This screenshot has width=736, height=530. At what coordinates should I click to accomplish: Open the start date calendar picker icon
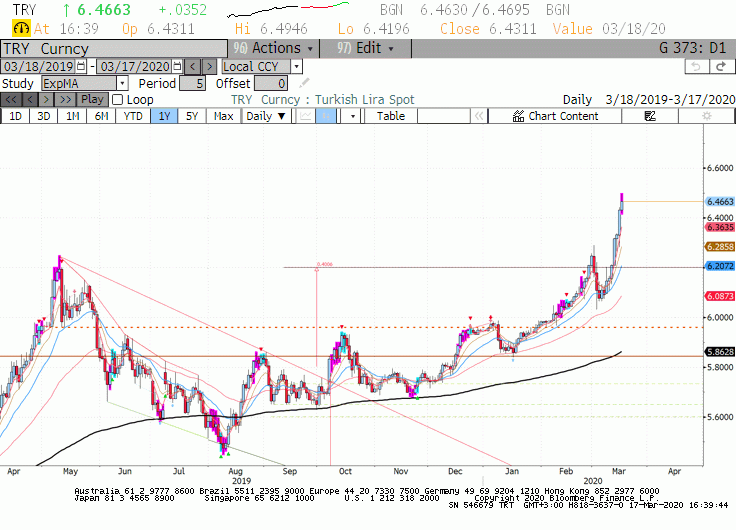81,66
